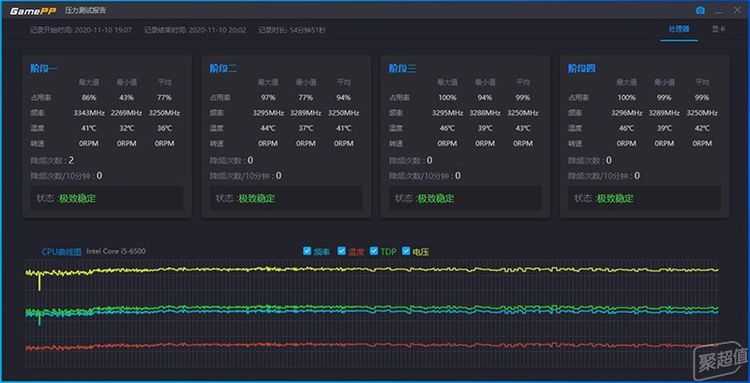Click the 3288MHz minimum frequency value
Viewport: 750px width, 383px height.
point(485,113)
